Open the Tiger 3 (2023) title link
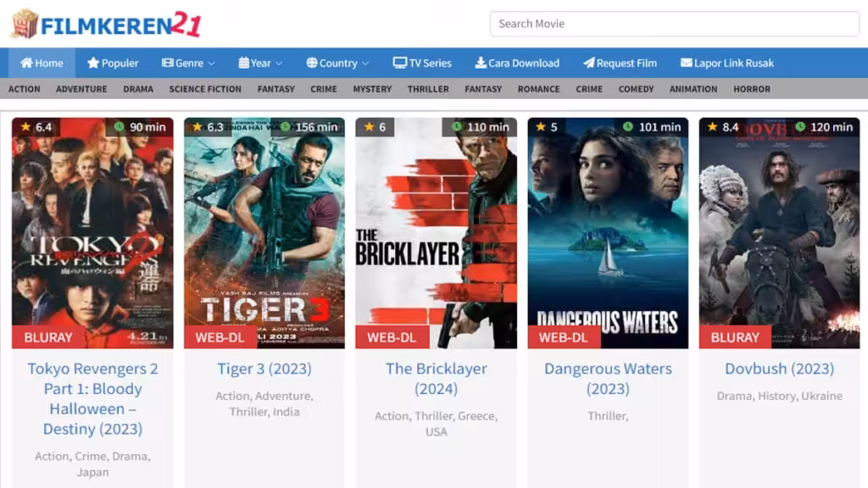Screen dimensions: 868x488 tap(264, 369)
